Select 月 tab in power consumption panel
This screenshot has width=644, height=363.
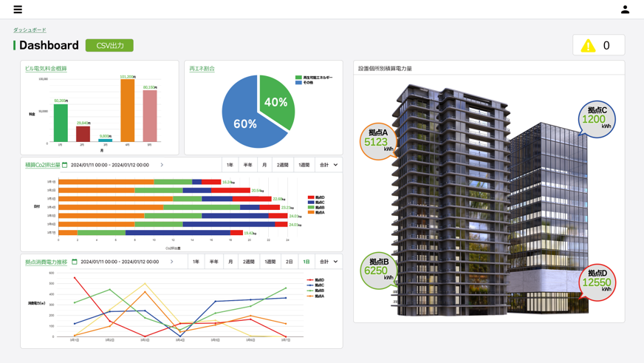230,262
